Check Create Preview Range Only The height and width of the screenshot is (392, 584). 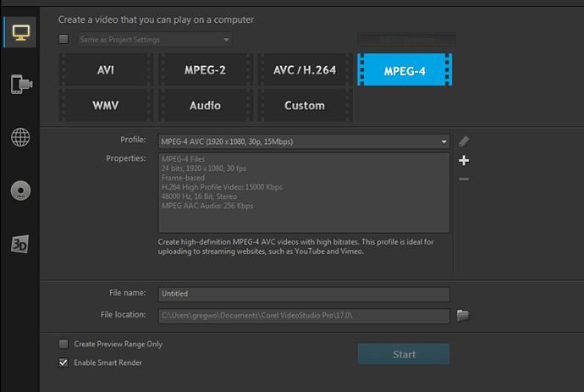pos(63,344)
